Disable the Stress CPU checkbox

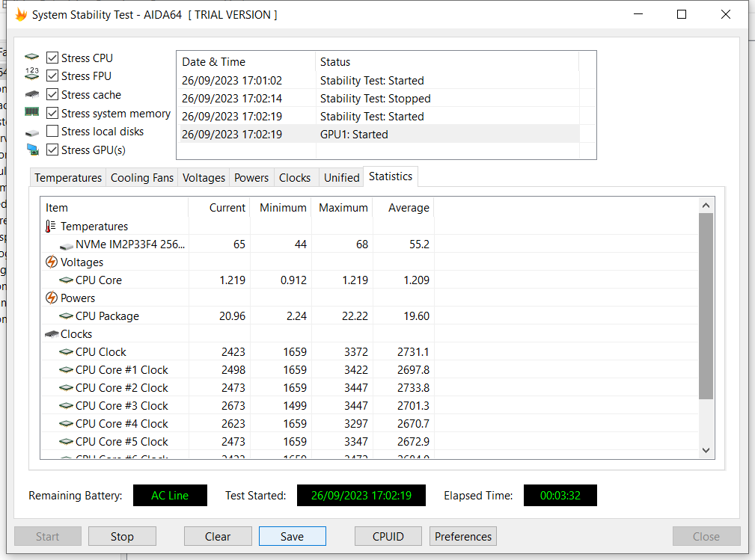[x=52, y=58]
